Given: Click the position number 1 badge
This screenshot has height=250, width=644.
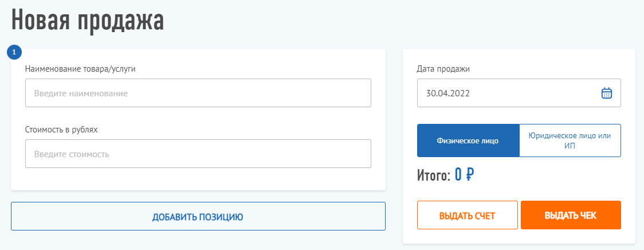Looking at the screenshot, I should pos(14,52).
